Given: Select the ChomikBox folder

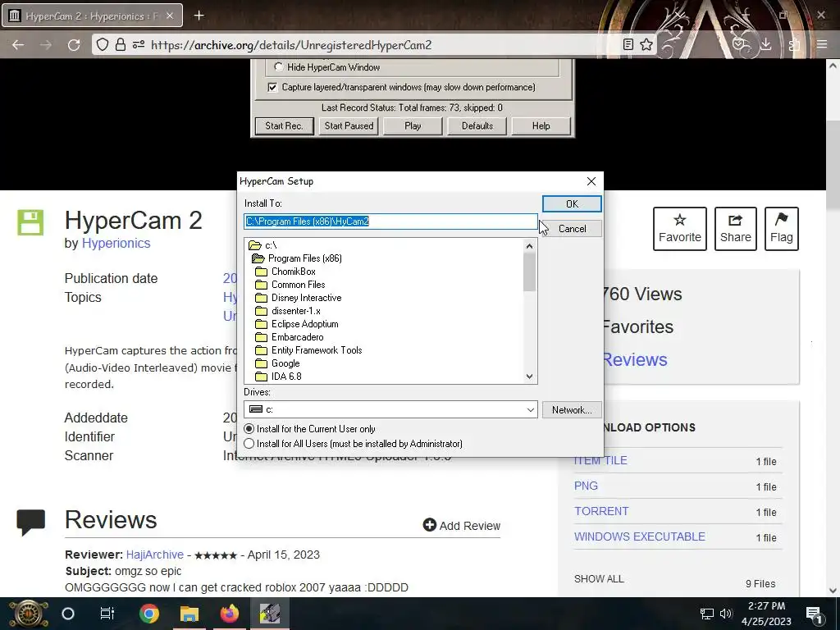Looking at the screenshot, I should (x=285, y=272).
